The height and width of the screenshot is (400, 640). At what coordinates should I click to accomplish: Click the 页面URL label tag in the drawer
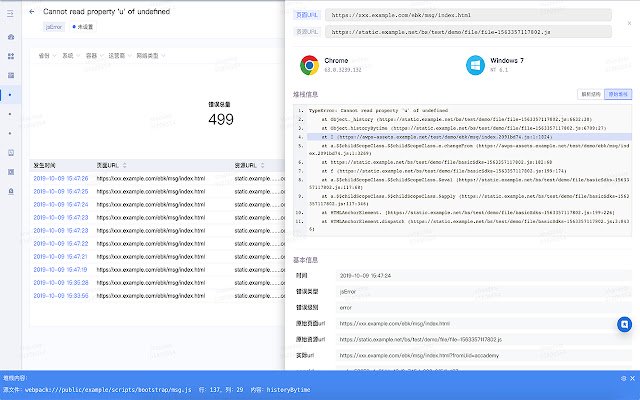pyautogui.click(x=307, y=15)
